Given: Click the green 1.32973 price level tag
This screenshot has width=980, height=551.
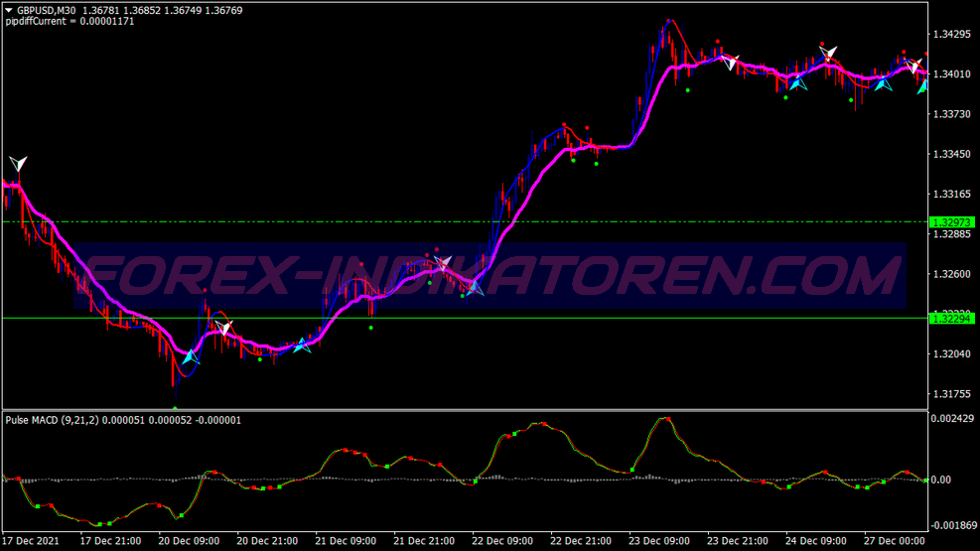Looking at the screenshot, I should coord(952,222).
